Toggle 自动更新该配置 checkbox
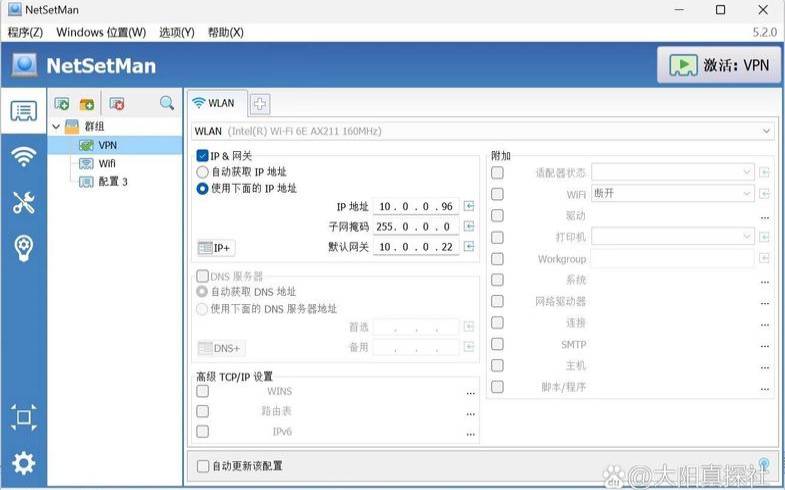The image size is (785, 490). pos(202,466)
